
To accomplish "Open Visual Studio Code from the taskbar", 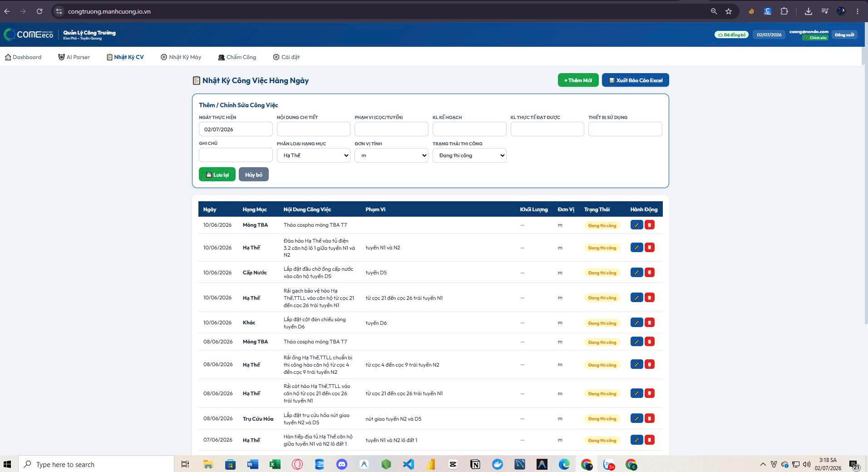I will 408,464.
